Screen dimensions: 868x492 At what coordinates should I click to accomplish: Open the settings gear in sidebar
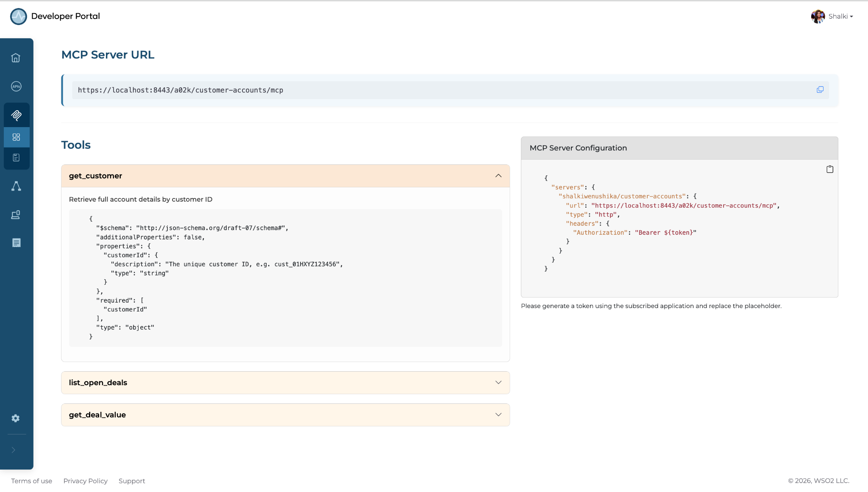tap(16, 418)
